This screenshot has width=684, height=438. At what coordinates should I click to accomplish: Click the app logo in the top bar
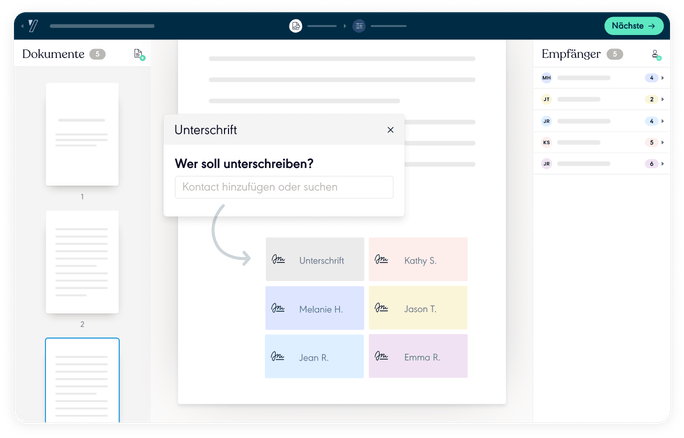pos(34,26)
